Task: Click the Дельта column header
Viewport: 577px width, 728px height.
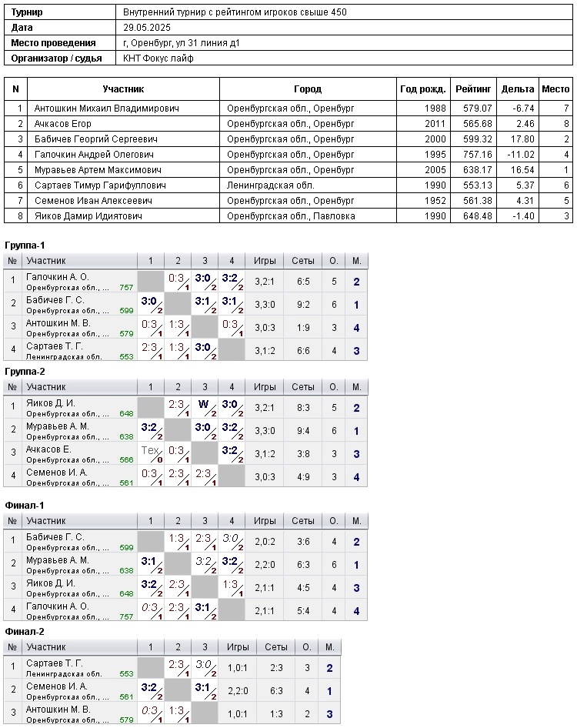Action: [x=518, y=89]
